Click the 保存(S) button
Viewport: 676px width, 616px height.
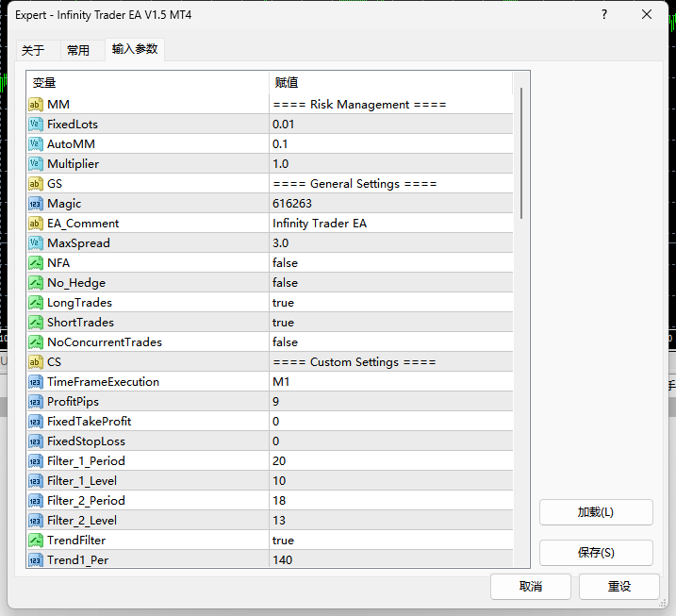coord(596,553)
